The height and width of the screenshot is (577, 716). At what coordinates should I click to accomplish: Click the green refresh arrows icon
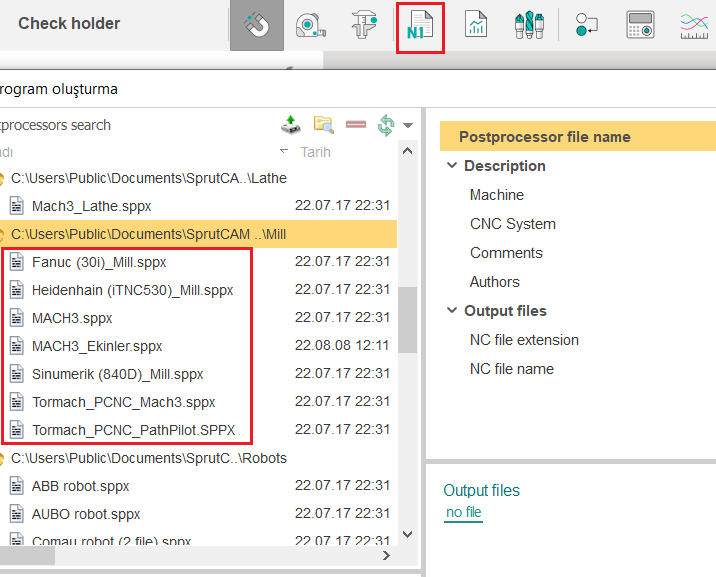click(x=386, y=125)
